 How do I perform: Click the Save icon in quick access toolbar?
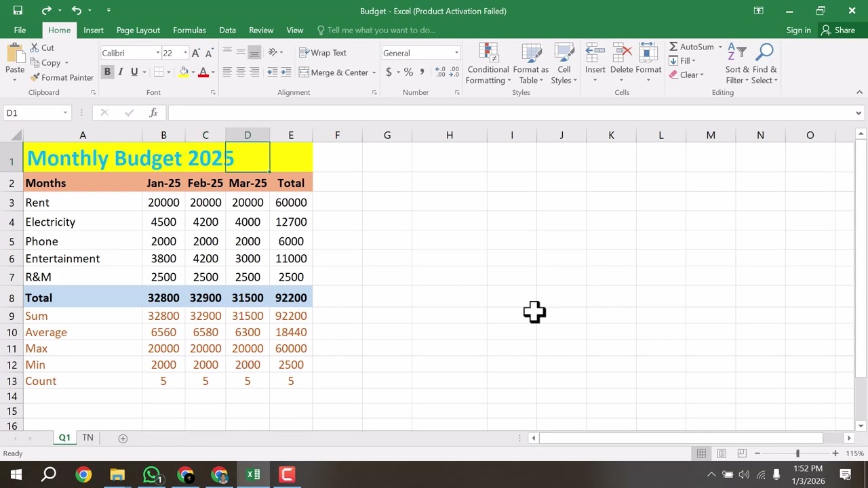pyautogui.click(x=18, y=11)
